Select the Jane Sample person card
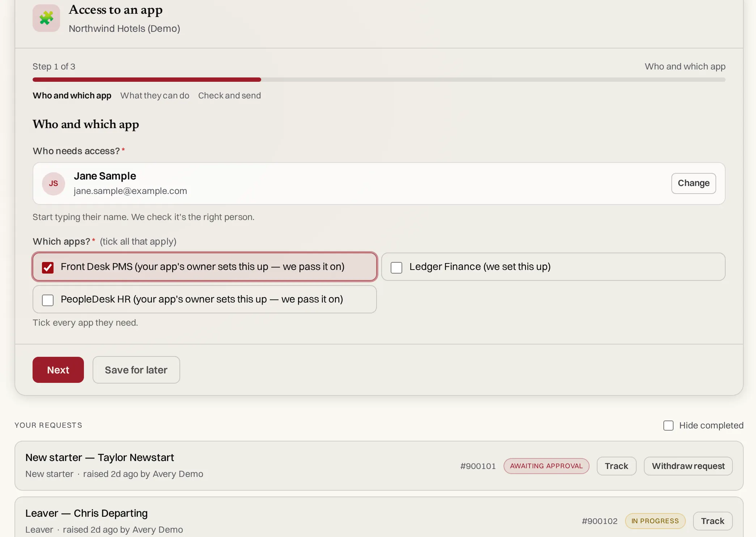Screen dimensions: 756x537 379,183
